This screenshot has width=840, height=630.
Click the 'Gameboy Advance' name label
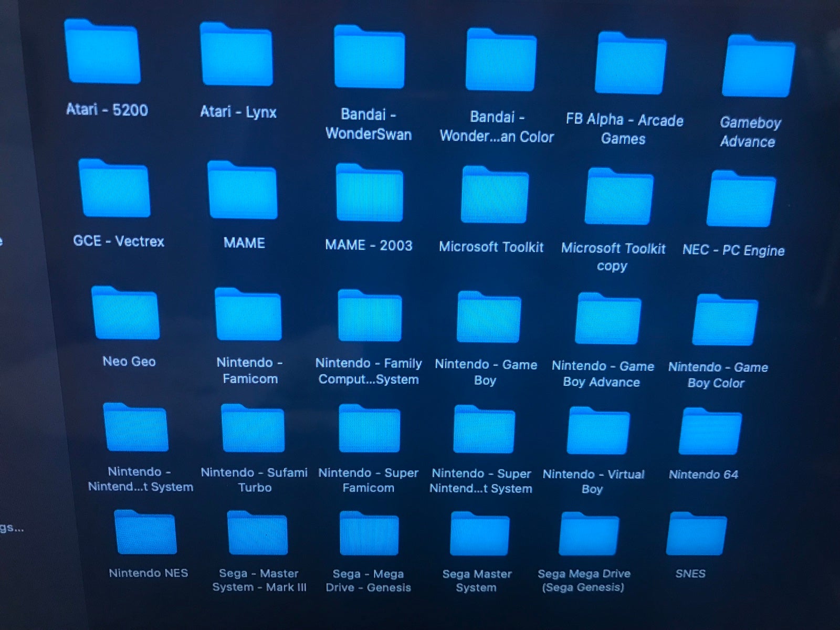750,132
